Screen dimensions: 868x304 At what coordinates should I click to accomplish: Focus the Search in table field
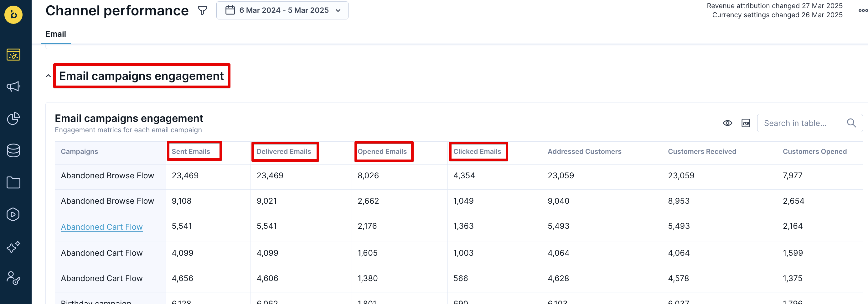coord(810,123)
